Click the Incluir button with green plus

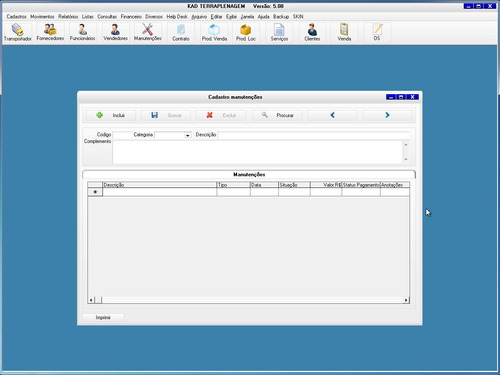(110, 115)
